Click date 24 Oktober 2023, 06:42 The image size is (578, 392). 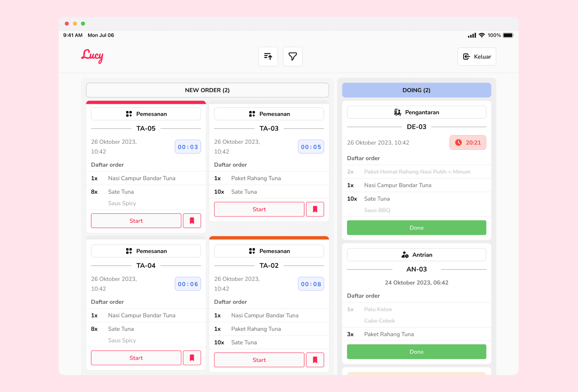(x=417, y=283)
